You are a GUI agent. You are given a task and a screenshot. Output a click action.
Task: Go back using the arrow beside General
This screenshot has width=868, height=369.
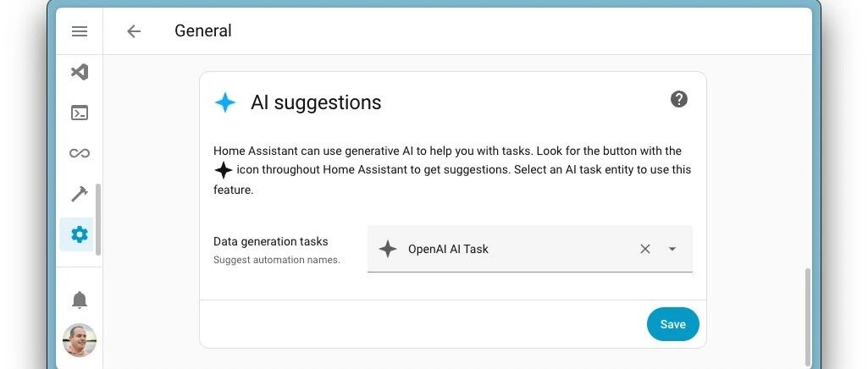pos(134,31)
